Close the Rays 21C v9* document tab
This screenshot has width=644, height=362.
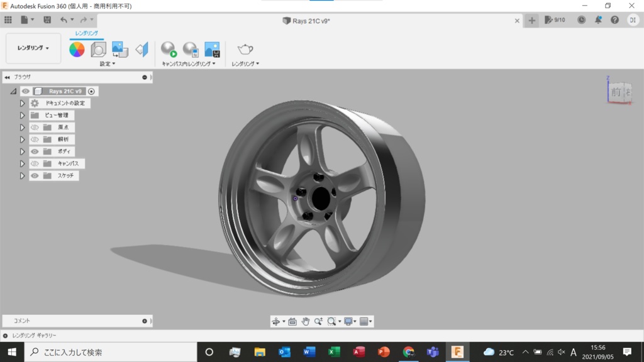[x=517, y=21]
